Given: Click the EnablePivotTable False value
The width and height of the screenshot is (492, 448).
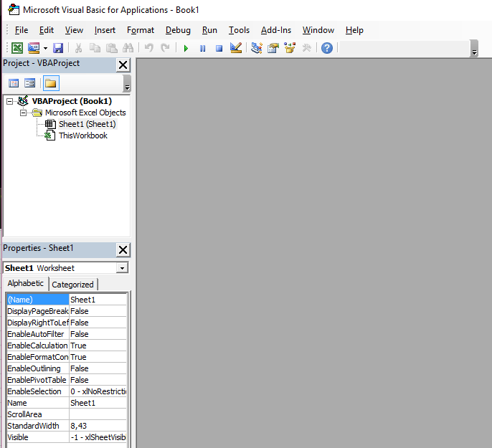Looking at the screenshot, I should pyautogui.click(x=98, y=380).
